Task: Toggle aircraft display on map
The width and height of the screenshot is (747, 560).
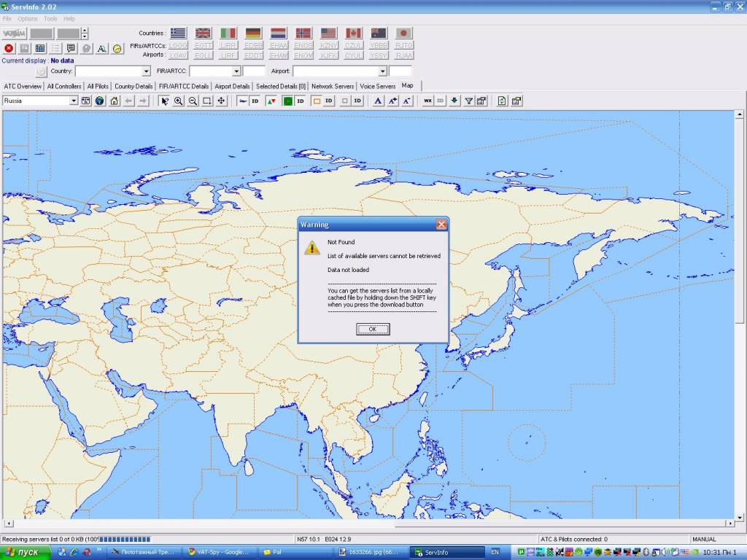Action: pos(242,101)
